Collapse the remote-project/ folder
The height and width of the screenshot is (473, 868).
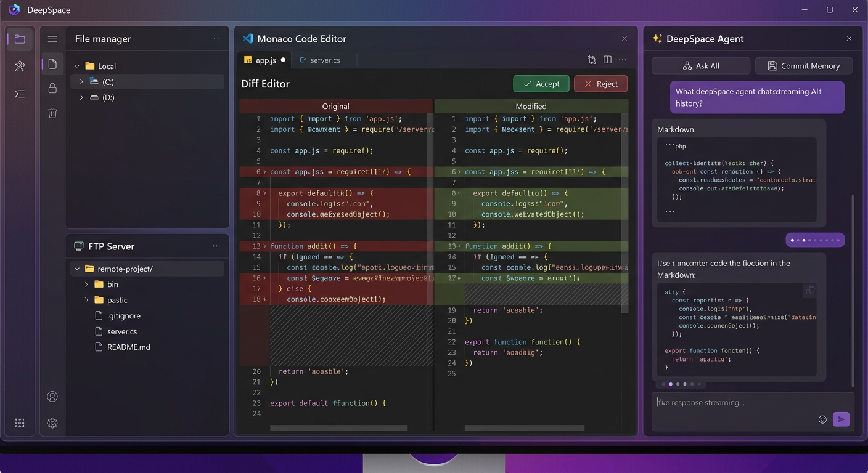pos(77,269)
